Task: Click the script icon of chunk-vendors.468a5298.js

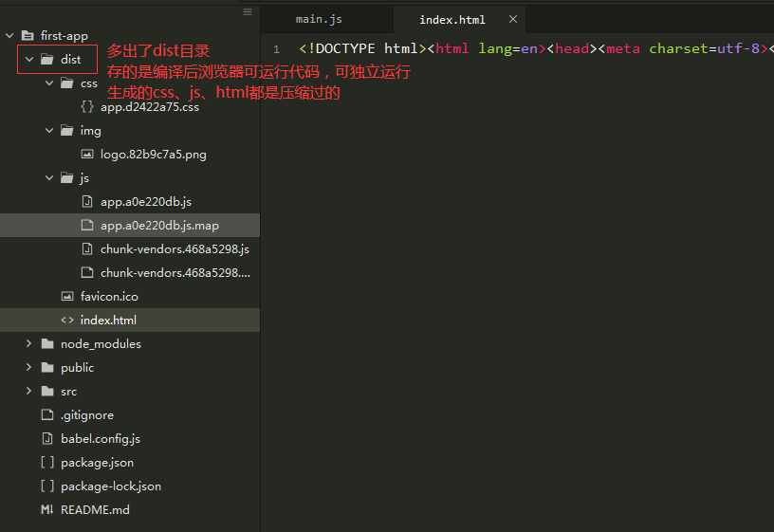Action: click(87, 248)
